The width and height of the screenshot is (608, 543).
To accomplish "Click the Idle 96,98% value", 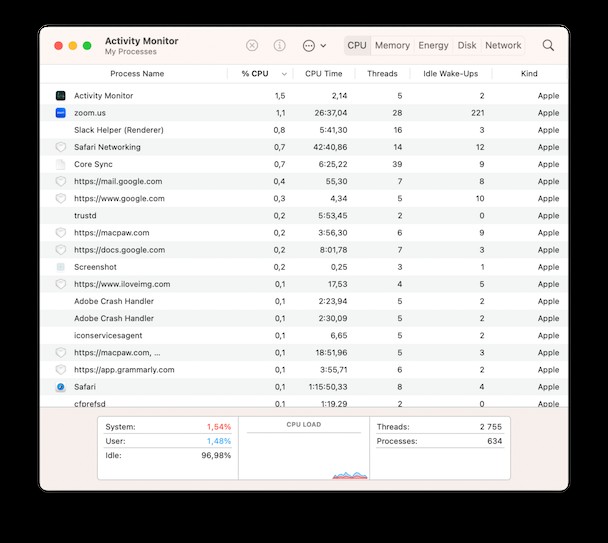I will [x=216, y=455].
